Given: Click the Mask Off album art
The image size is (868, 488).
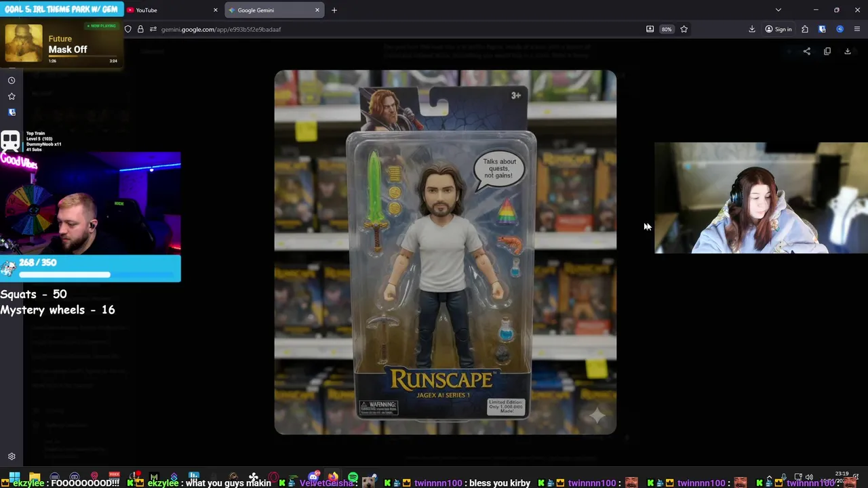Looking at the screenshot, I should [x=24, y=43].
